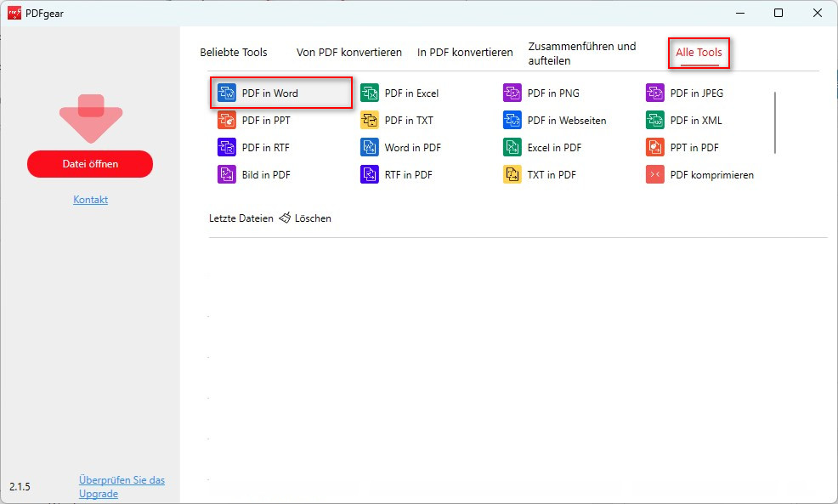This screenshot has width=838, height=504.
Task: Click the PDF komprimieren icon
Action: tap(654, 175)
